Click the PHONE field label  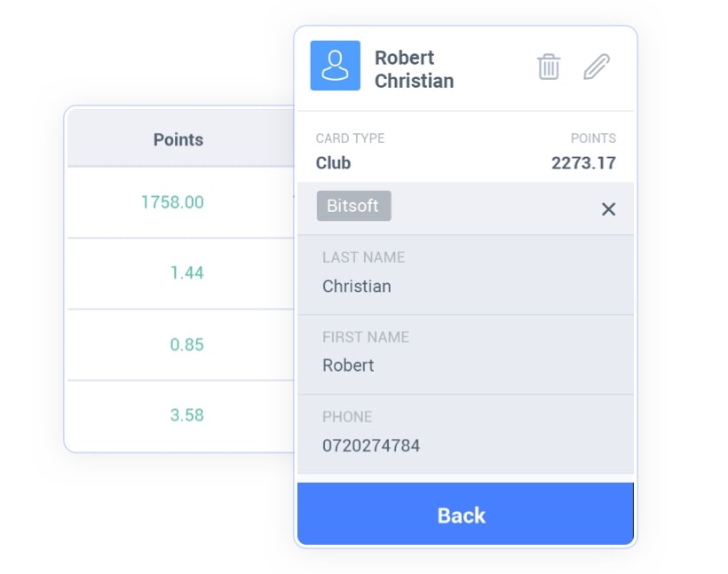pyautogui.click(x=347, y=417)
